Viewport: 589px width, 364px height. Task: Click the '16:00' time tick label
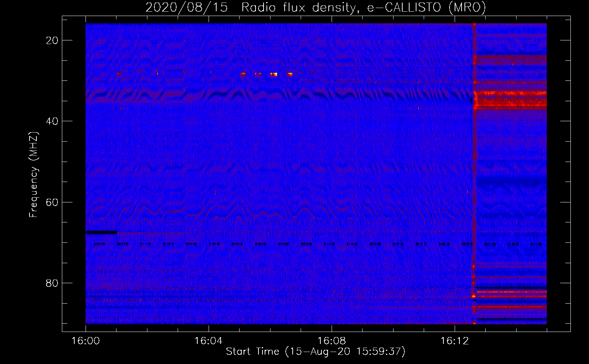point(86,341)
